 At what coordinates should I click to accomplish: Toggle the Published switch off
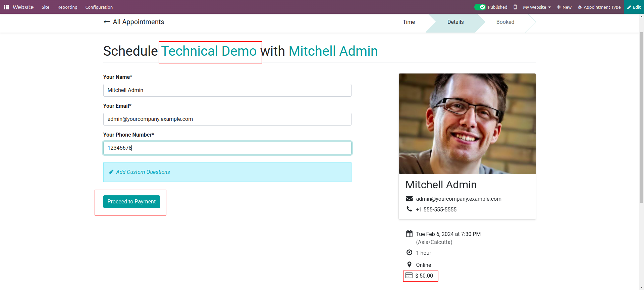click(x=480, y=7)
